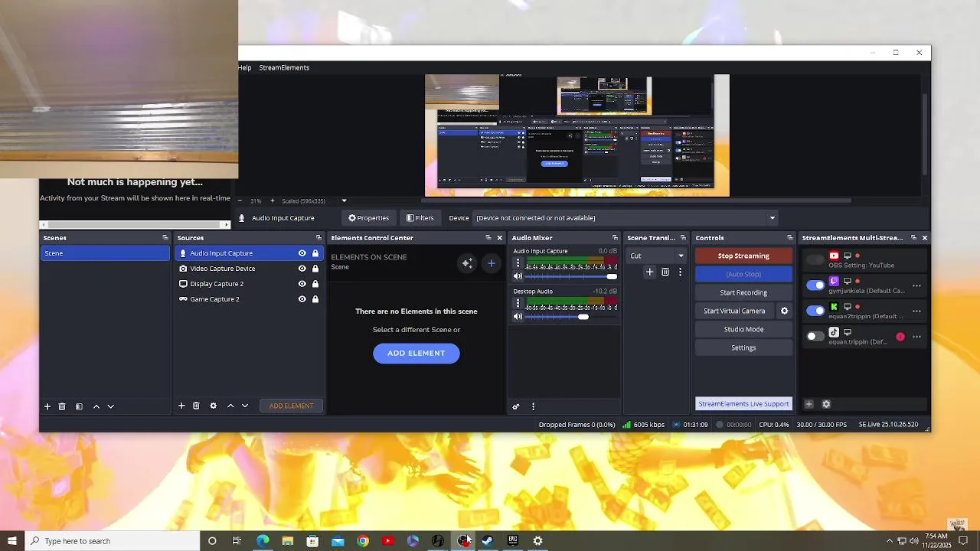The image size is (980, 551).
Task: Select Display Capture 2 source row
Action: pos(249,284)
